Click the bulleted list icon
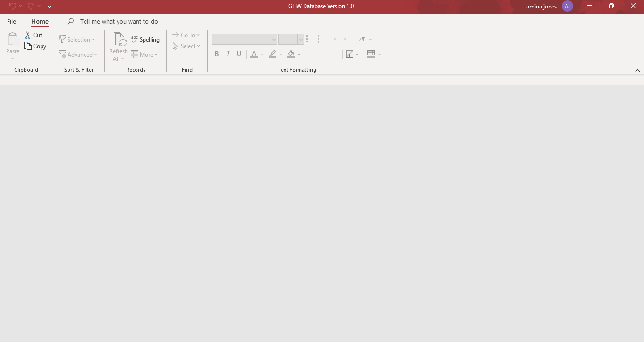The width and height of the screenshot is (644, 342). click(x=310, y=39)
